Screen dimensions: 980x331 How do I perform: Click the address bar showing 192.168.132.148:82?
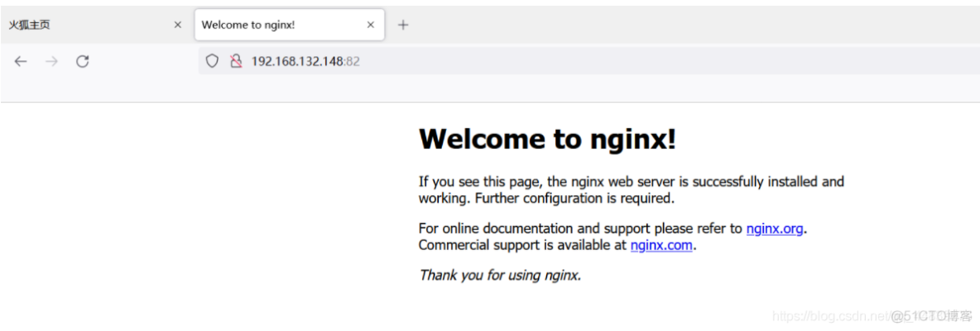pyautogui.click(x=497, y=61)
